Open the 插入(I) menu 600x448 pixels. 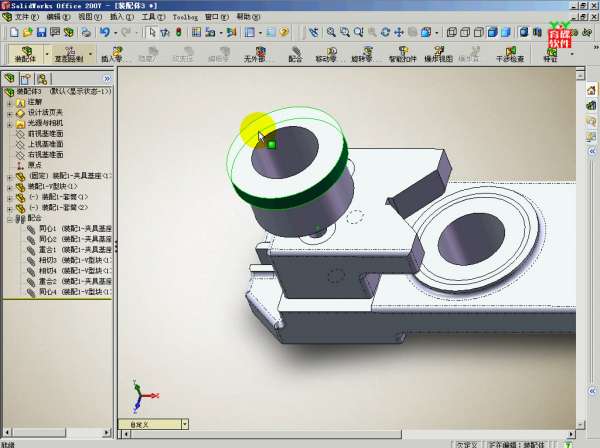118,17
